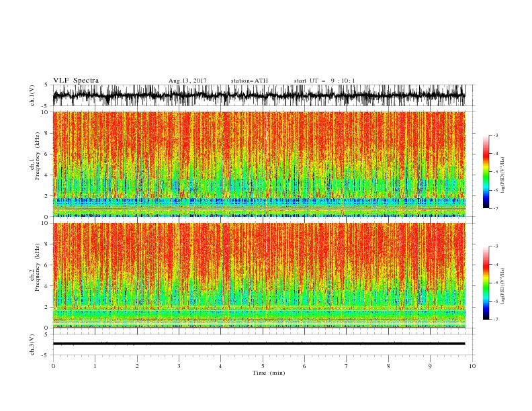Image resolution: width=532 pixels, height=411 pixels.
Task: Click time axis tick label '0'
Action: point(53,366)
